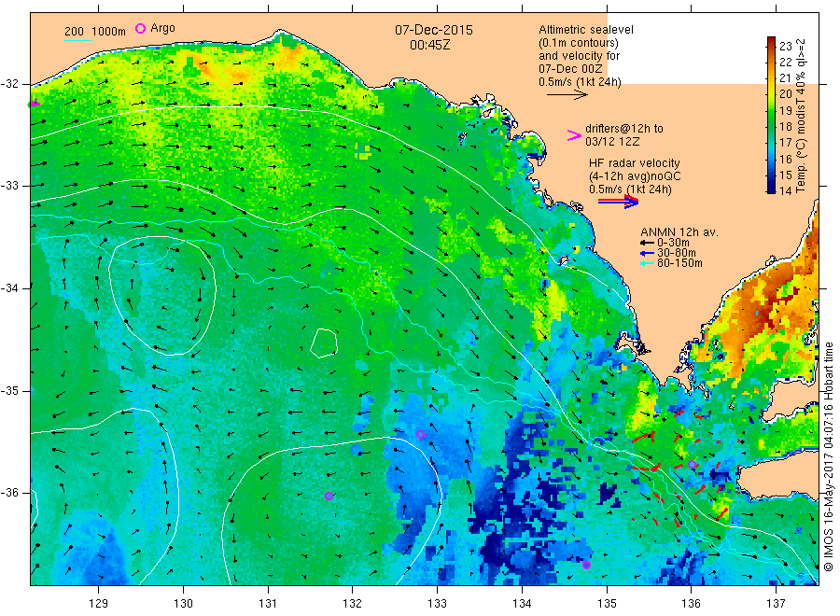Viewport: 840px width, 616px height.
Task: Click the longitude label 131
Action: 268,604
